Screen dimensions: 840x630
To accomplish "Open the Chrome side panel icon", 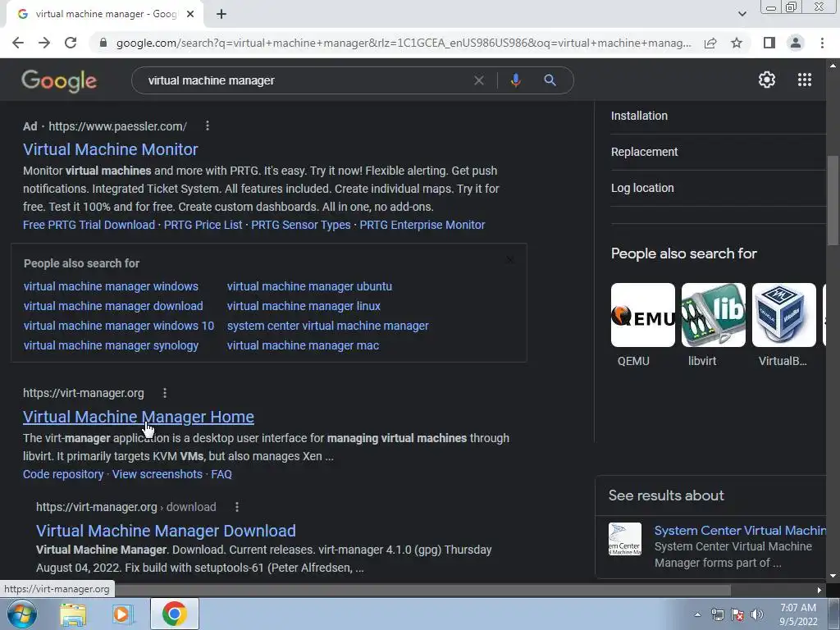I will tap(769, 43).
